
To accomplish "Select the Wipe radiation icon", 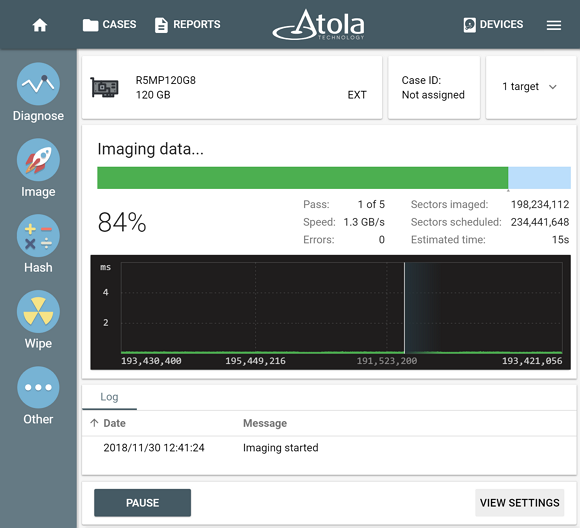I will (x=38, y=312).
